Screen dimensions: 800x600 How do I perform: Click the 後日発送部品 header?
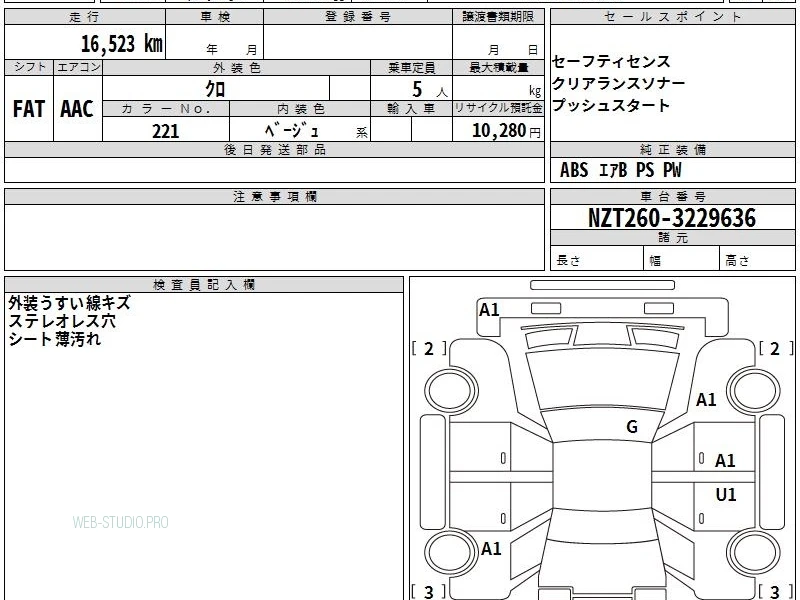(274, 150)
